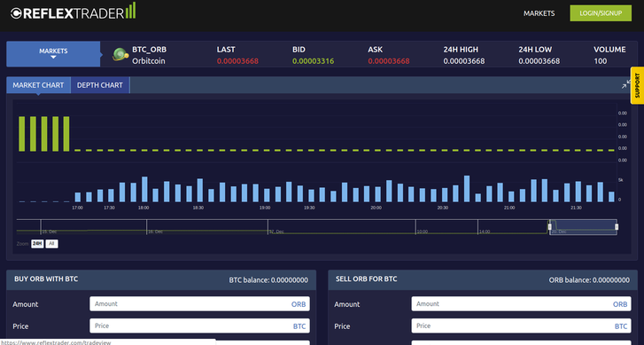Click the sell Price input field
Viewport: 644px width, 345px height.
point(521,325)
